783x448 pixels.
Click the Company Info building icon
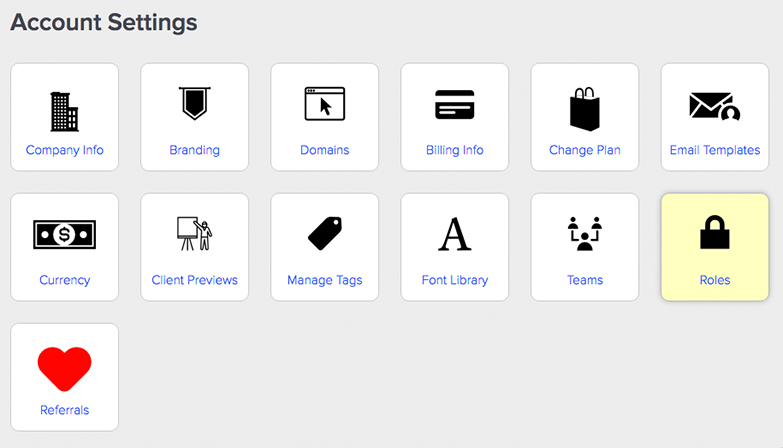pos(64,111)
